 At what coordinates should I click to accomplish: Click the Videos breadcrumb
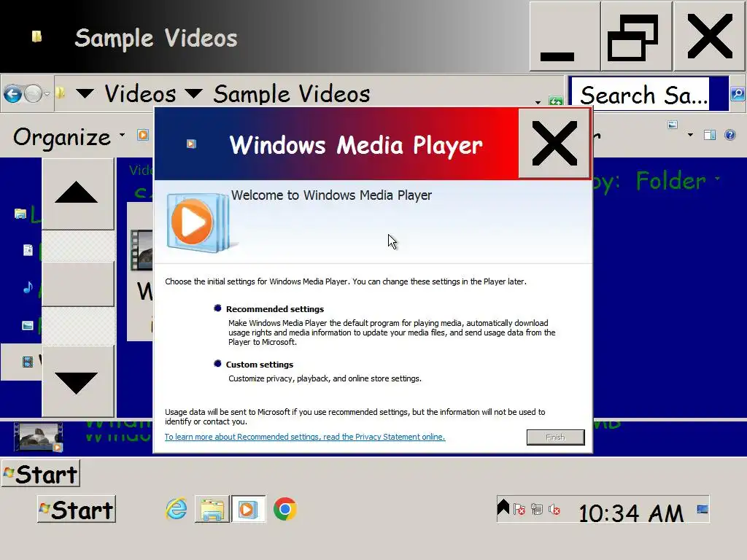[x=140, y=93]
